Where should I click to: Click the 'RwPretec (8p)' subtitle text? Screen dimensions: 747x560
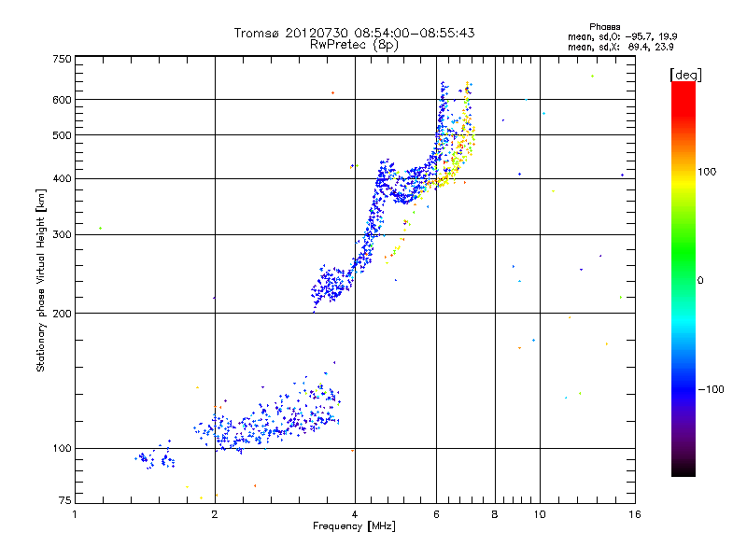click(354, 45)
